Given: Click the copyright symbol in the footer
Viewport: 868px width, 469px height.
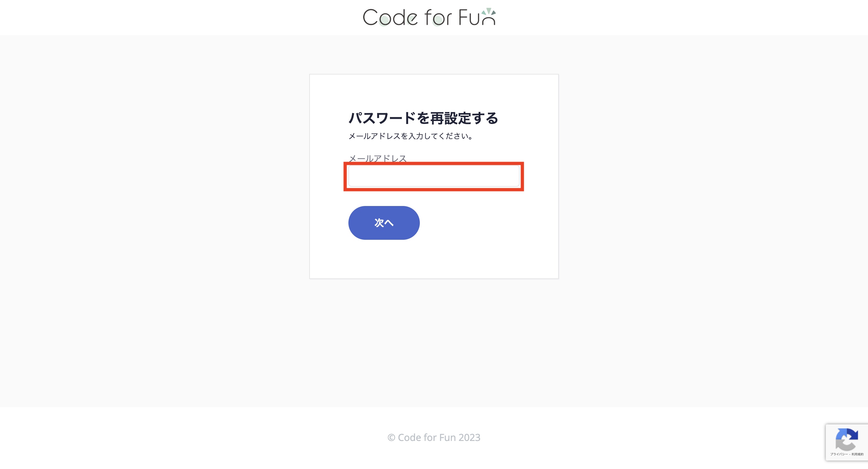Looking at the screenshot, I should (x=391, y=437).
